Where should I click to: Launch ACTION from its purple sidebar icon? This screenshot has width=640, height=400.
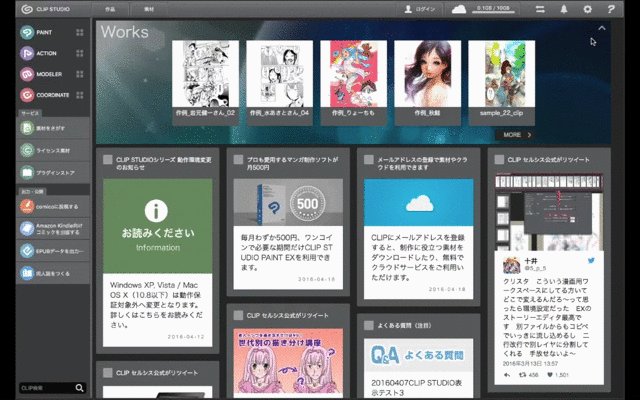point(27,53)
